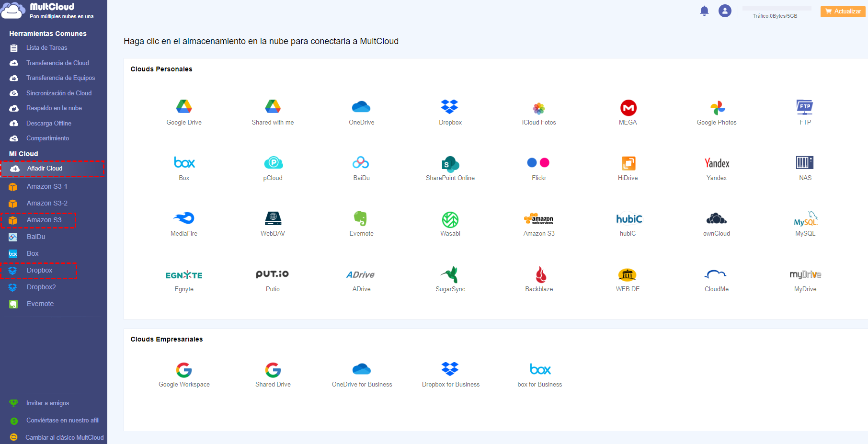Viewport: 868px width, 444px height.
Task: Select box for Business
Action: 539,375
